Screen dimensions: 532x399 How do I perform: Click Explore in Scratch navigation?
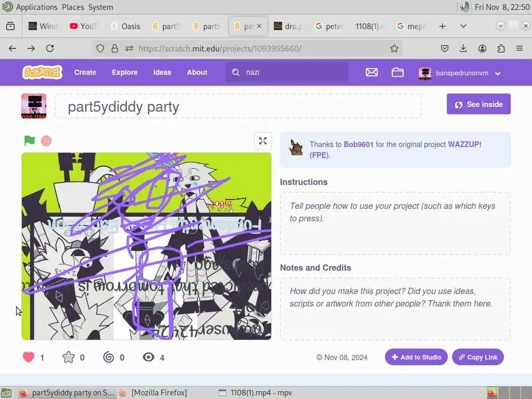tap(125, 72)
